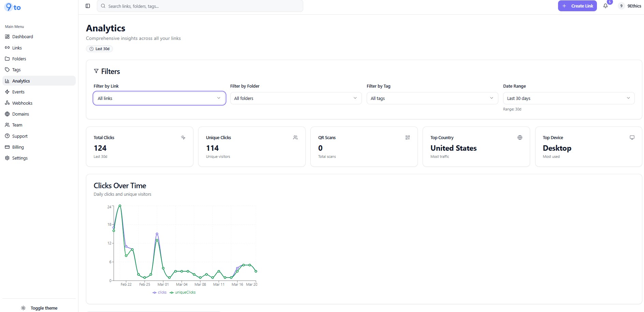Click the Total Clicks pointer icon
The height and width of the screenshot is (312, 644).
(x=183, y=137)
